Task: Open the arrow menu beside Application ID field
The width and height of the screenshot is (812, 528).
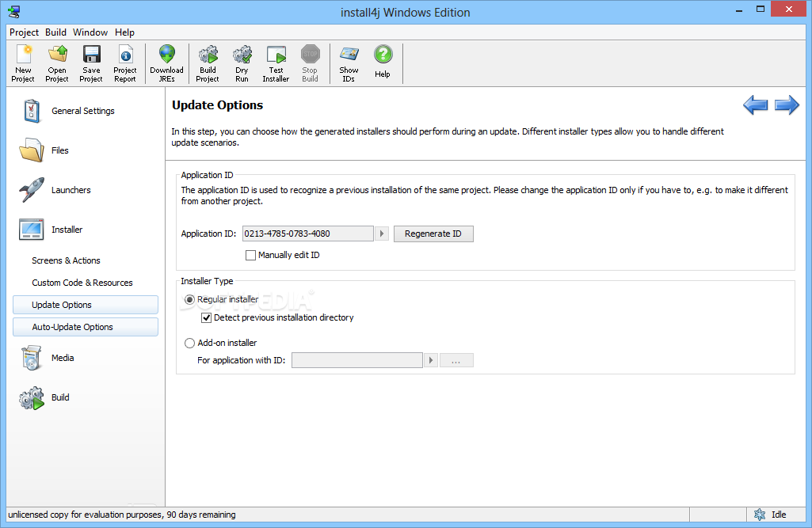Action: pos(382,234)
